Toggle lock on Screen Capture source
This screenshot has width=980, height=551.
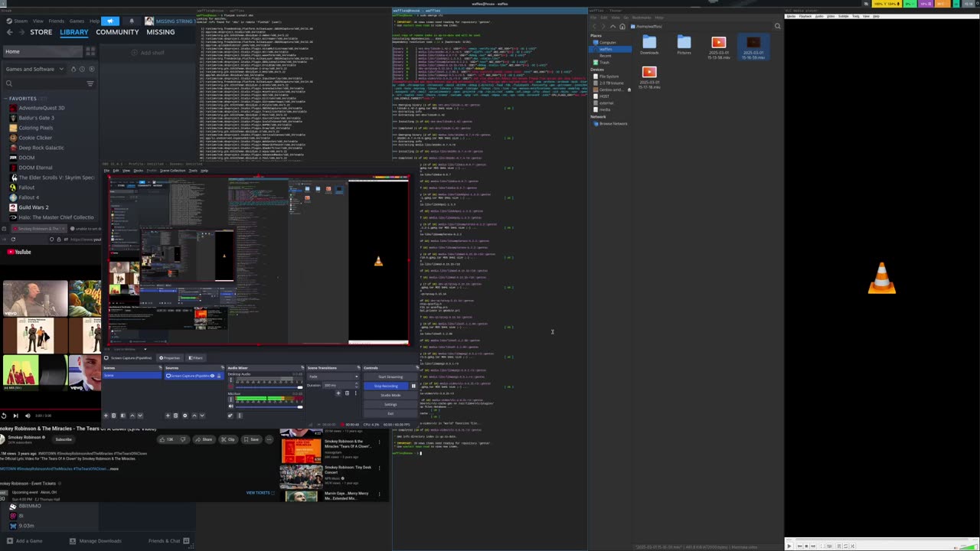pos(219,376)
